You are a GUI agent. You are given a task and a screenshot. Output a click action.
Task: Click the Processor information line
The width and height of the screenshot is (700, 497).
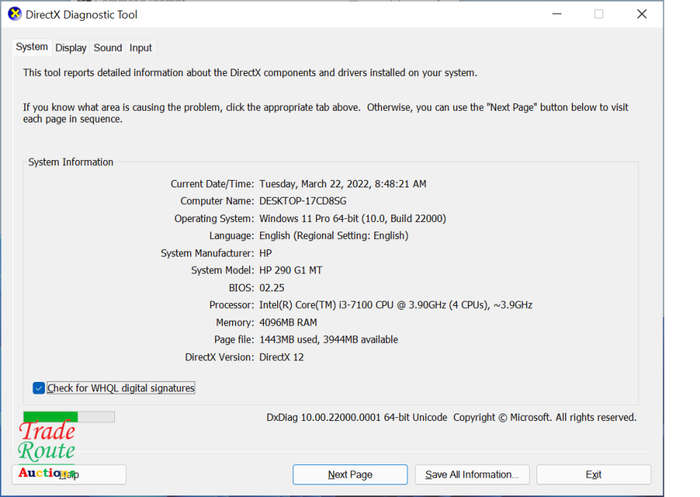[371, 305]
